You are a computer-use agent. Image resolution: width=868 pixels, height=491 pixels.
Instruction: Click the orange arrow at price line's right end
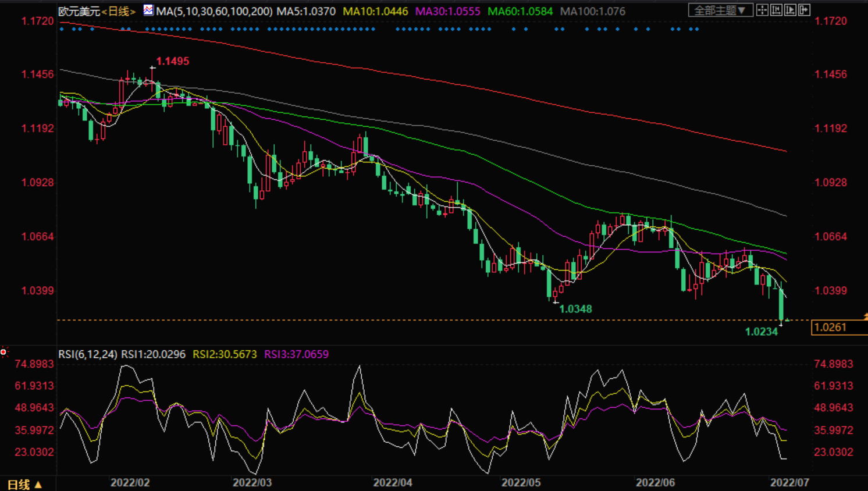[865, 316]
